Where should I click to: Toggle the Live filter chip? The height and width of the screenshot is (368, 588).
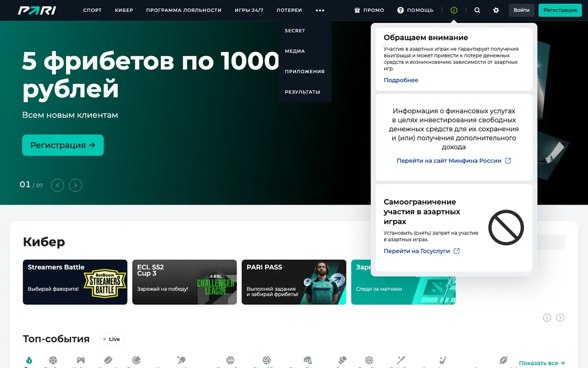click(111, 339)
